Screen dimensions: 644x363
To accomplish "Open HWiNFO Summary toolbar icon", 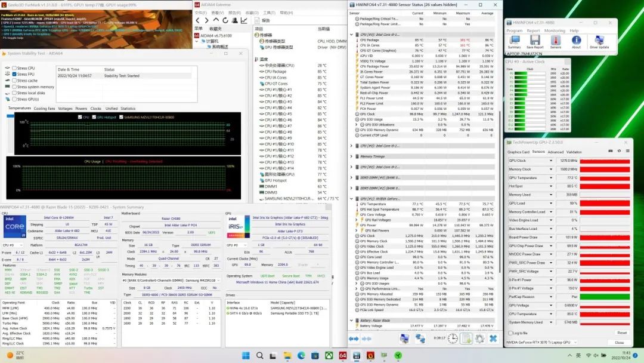I will (514, 41).
